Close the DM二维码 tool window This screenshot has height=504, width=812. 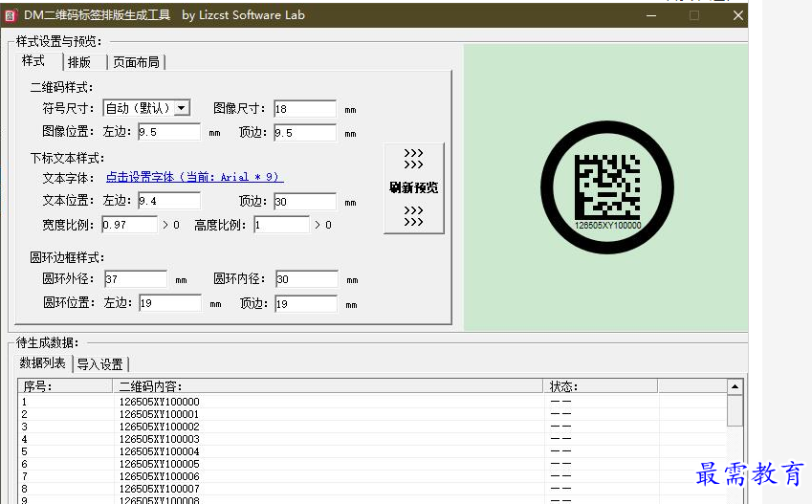[x=738, y=15]
